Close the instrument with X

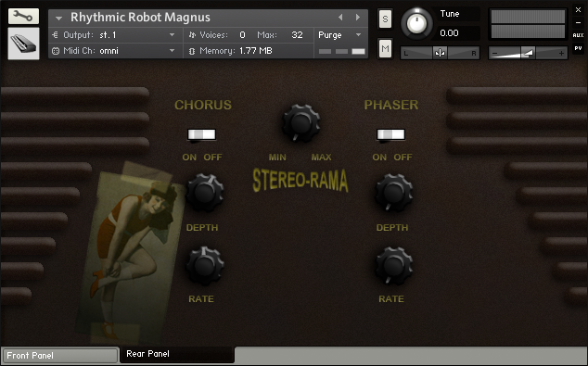click(578, 10)
